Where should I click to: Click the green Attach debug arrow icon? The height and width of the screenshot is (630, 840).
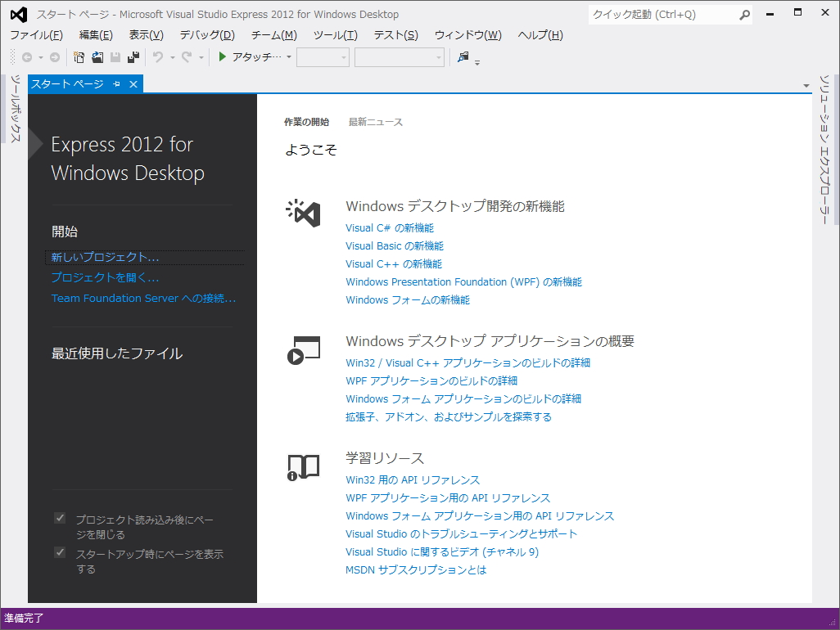click(x=220, y=56)
